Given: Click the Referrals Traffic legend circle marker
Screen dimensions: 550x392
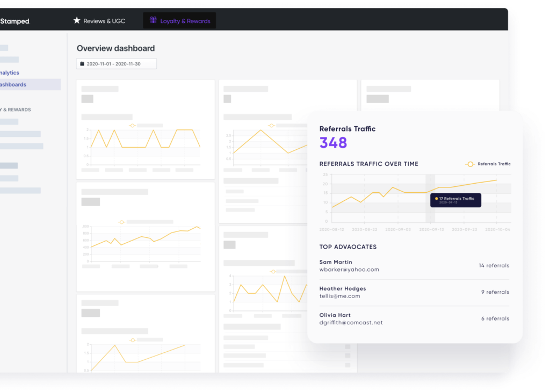Looking at the screenshot, I should [x=470, y=164].
